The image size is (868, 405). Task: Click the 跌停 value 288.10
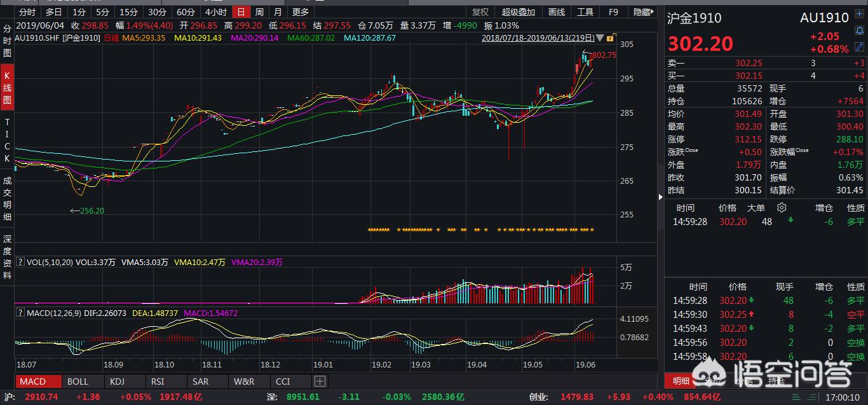point(851,139)
